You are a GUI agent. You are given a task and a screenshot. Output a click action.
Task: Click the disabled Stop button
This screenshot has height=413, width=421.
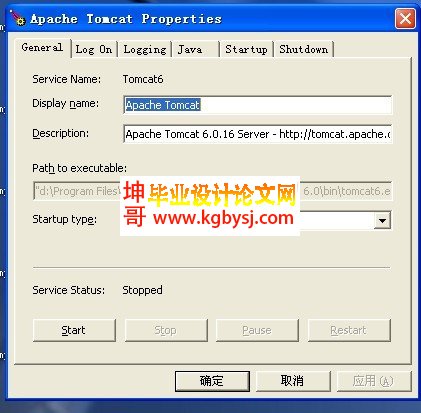coord(166,330)
